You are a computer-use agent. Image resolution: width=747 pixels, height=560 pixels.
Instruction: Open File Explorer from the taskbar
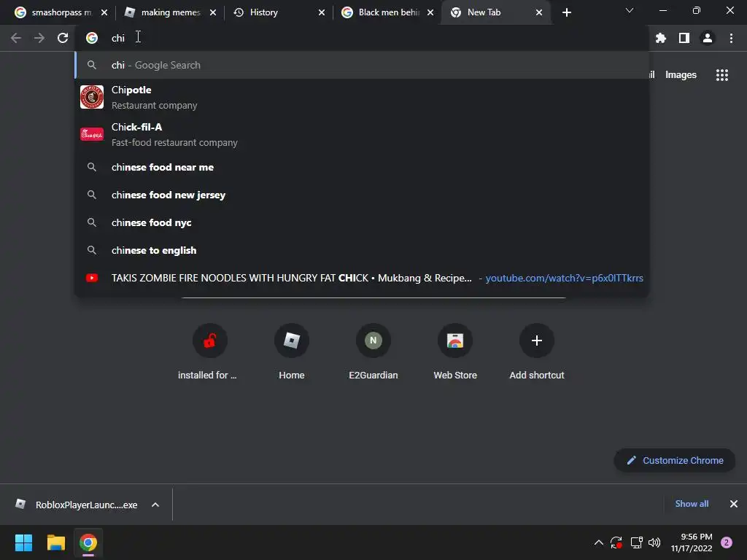coord(55,542)
